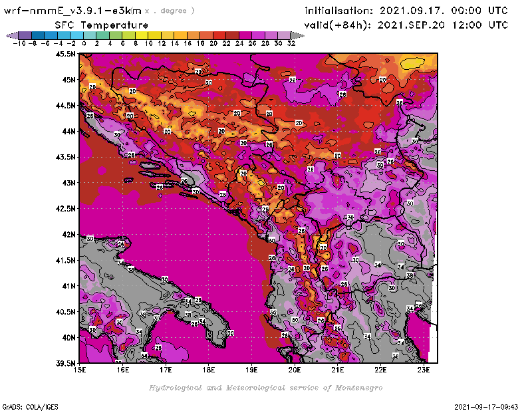Image resolution: width=532 pixels, height=411 pixels.
Task: Click the '32' legend scale label
Action: pos(291,43)
